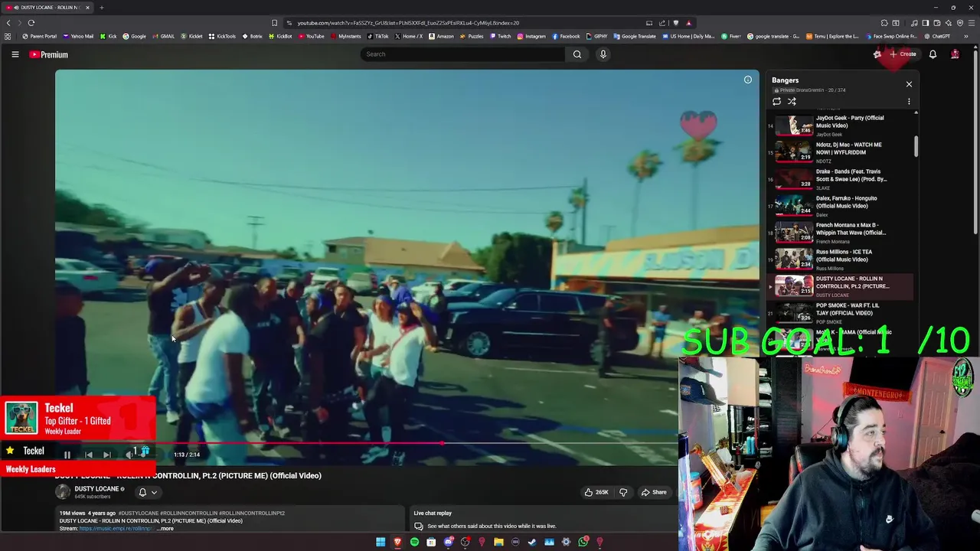
Task: Open subscription notification bell dropdown
Action: (x=147, y=492)
